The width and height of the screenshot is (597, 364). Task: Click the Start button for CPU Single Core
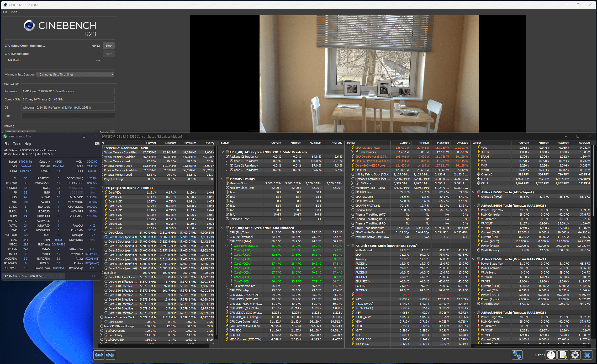109,54
